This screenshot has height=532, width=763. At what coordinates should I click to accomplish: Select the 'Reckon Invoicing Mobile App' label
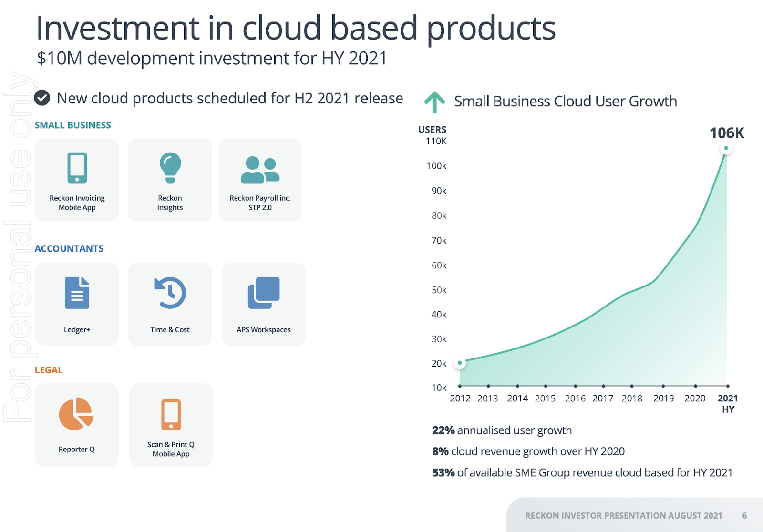click(x=77, y=203)
